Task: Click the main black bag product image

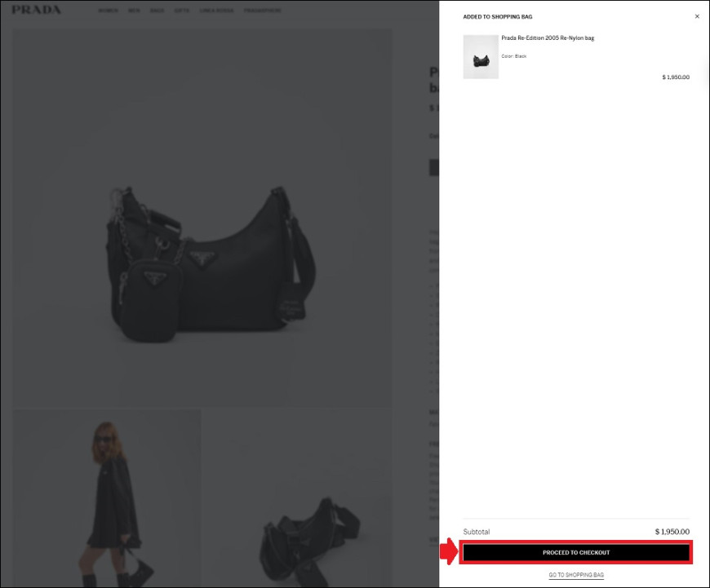Action: coord(202,217)
